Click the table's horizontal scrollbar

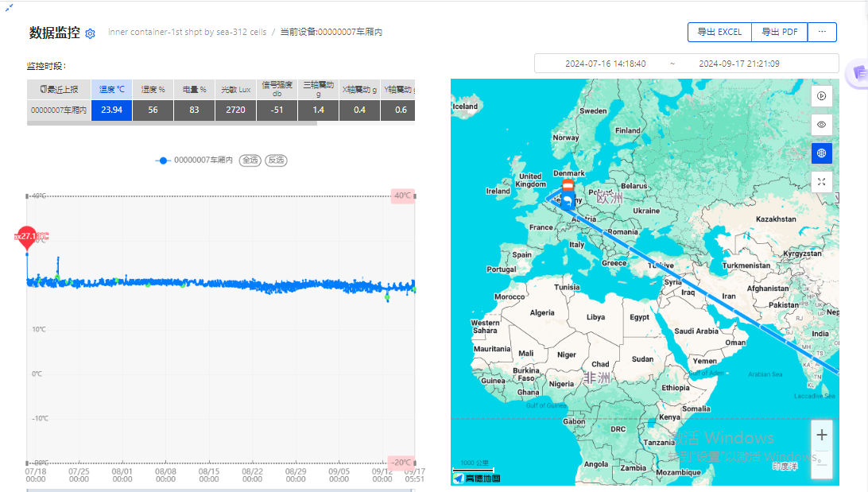pos(172,123)
